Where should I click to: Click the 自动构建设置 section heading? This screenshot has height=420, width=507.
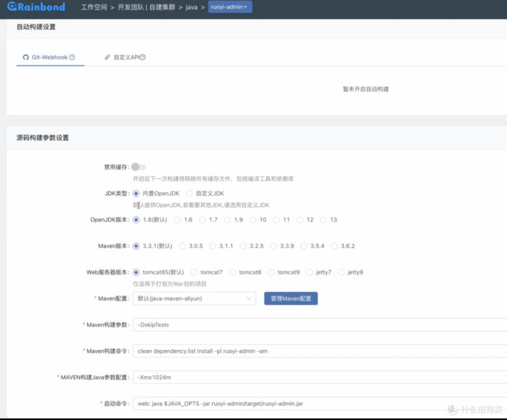coord(36,27)
